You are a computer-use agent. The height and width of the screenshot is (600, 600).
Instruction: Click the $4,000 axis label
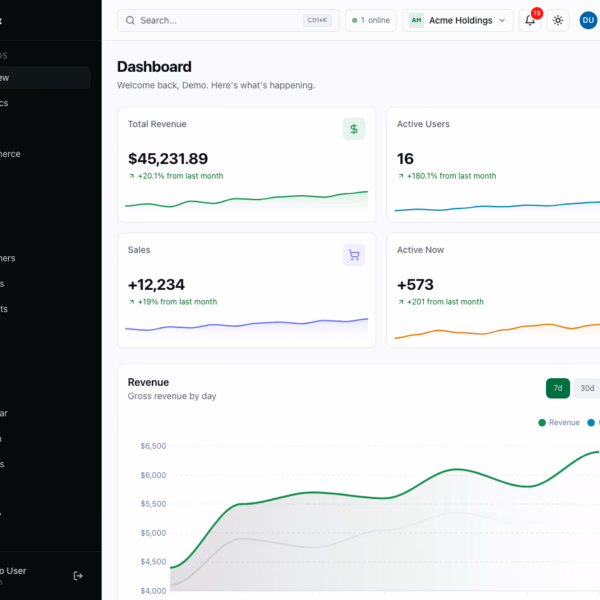[x=153, y=590]
